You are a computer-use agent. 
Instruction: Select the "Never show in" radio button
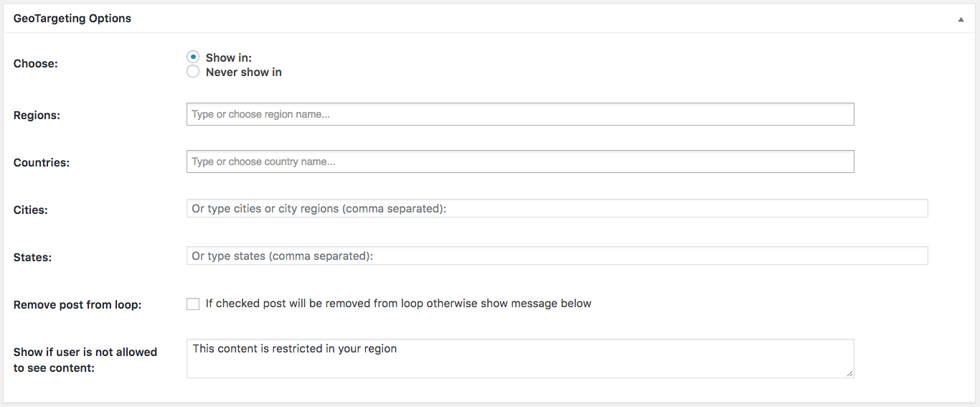point(193,72)
